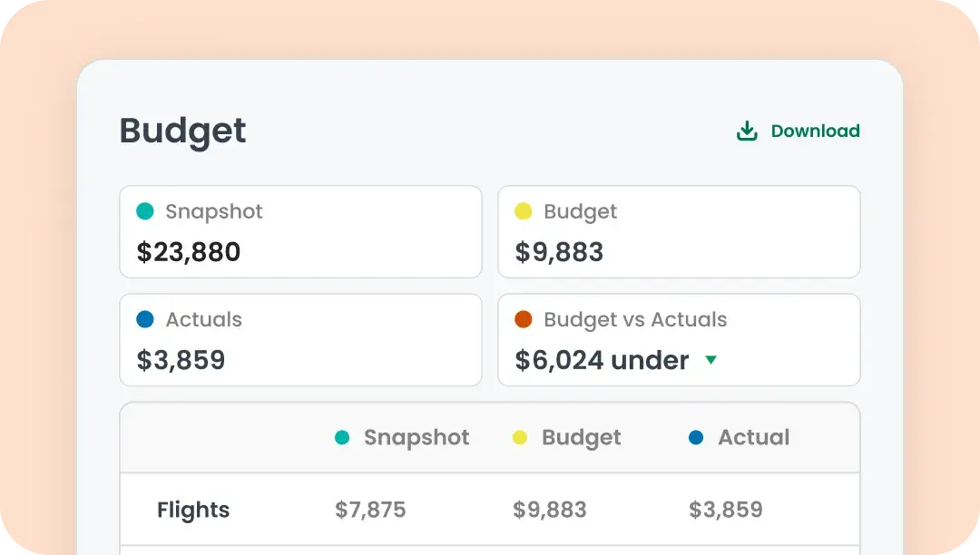Click the yellow dot in table header
The image size is (980, 555).
(519, 438)
